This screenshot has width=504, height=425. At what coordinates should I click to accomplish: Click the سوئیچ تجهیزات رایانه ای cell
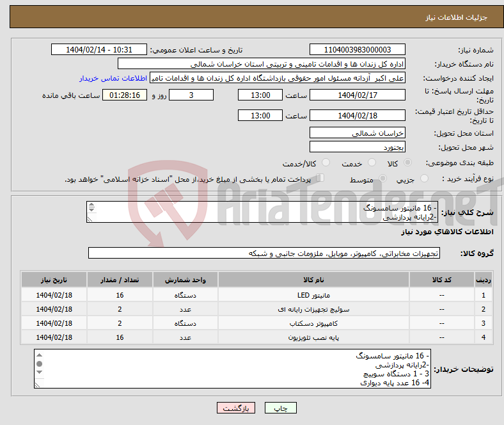pyautogui.click(x=313, y=309)
